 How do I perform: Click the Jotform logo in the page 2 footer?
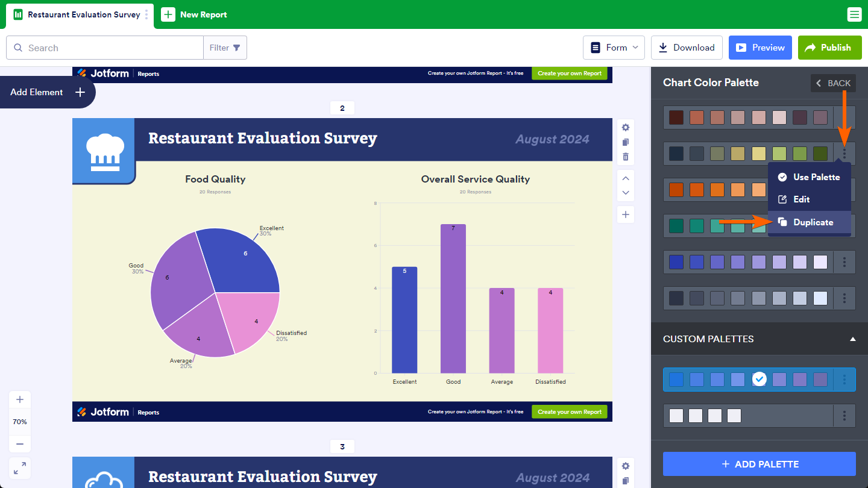pyautogui.click(x=103, y=412)
